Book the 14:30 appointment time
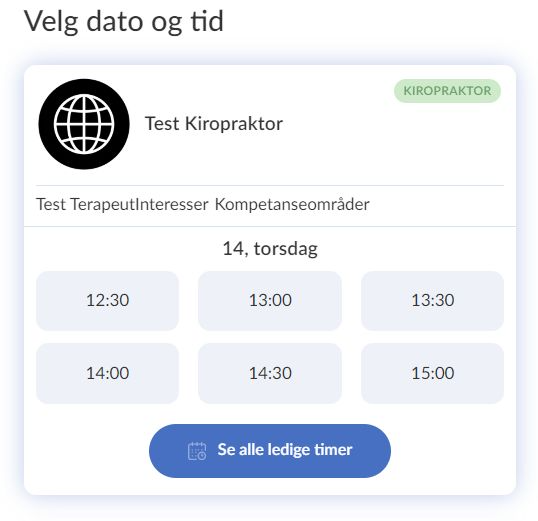Viewport: 538px width, 521px height. pyautogui.click(x=270, y=373)
